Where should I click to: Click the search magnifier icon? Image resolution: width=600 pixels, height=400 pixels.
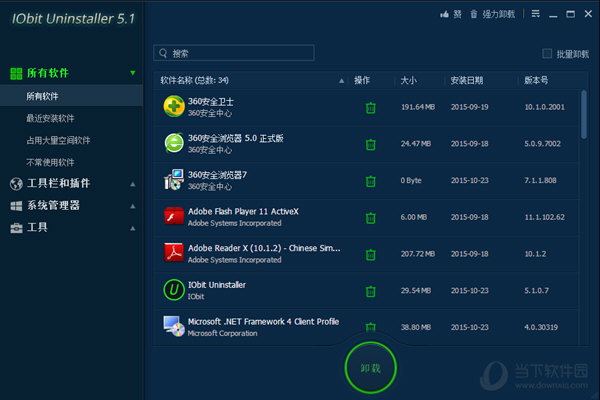point(163,53)
